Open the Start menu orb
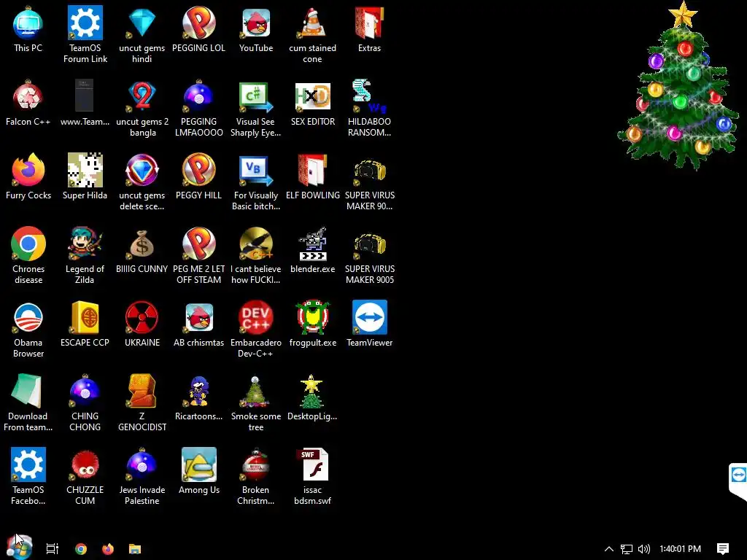The height and width of the screenshot is (560, 747). [x=19, y=548]
